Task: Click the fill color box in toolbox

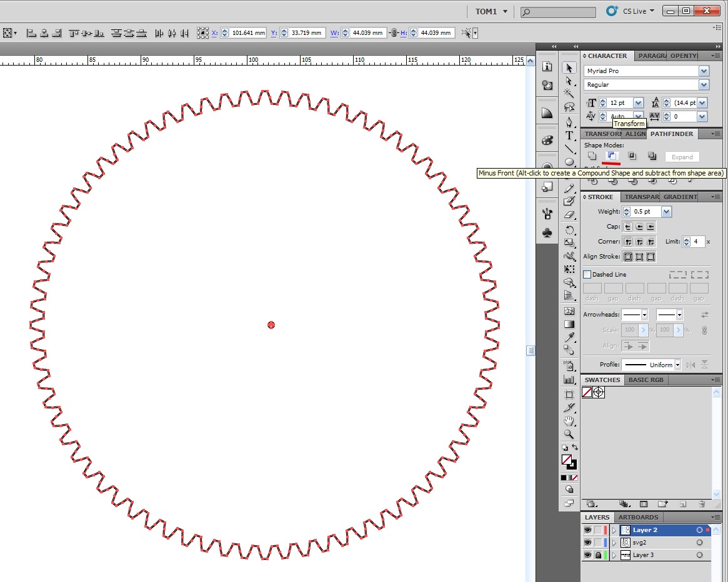Action: [x=566, y=460]
